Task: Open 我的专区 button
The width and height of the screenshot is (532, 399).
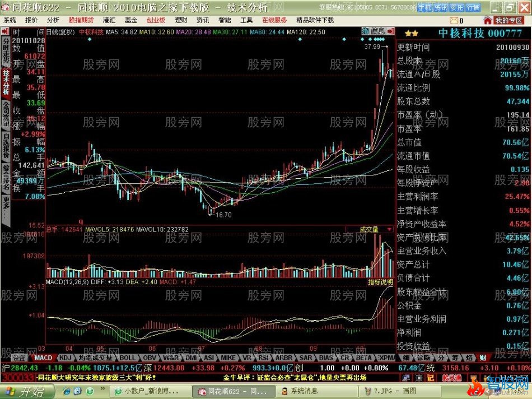Action: point(509,21)
